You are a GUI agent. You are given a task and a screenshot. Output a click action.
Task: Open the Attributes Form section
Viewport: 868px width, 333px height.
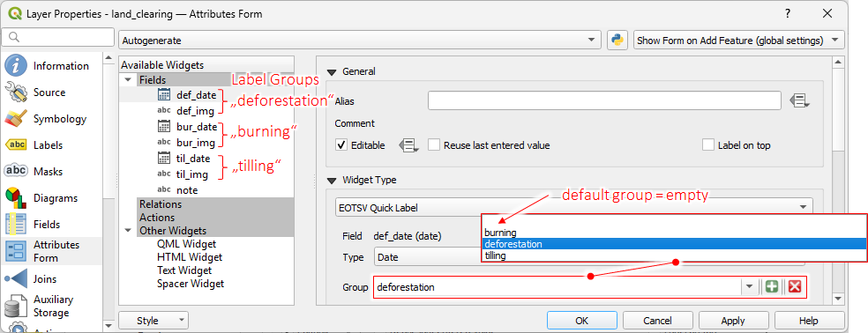click(x=51, y=251)
